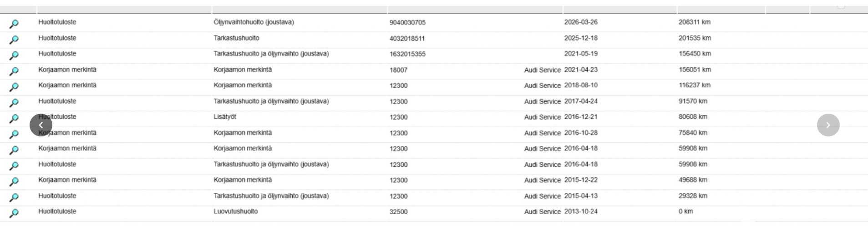Image resolution: width=868 pixels, height=246 pixels.
Task: Select dealer number 32500
Action: pos(398,212)
